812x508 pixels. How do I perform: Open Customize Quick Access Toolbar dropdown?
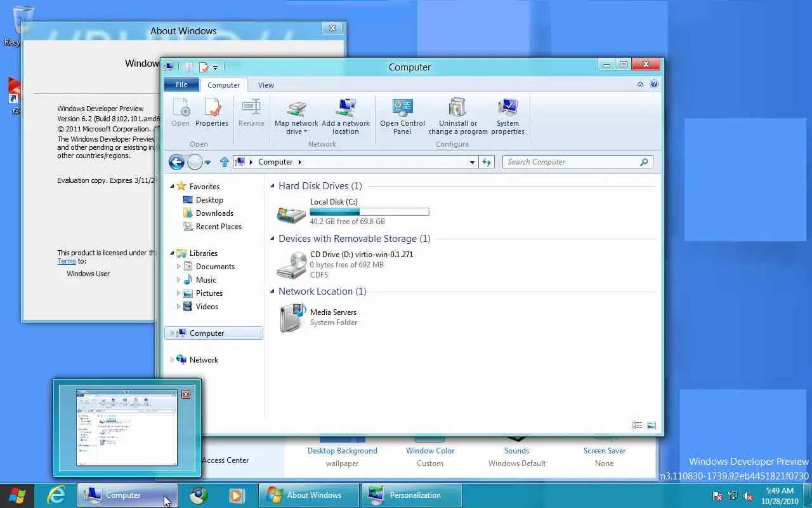coord(215,67)
